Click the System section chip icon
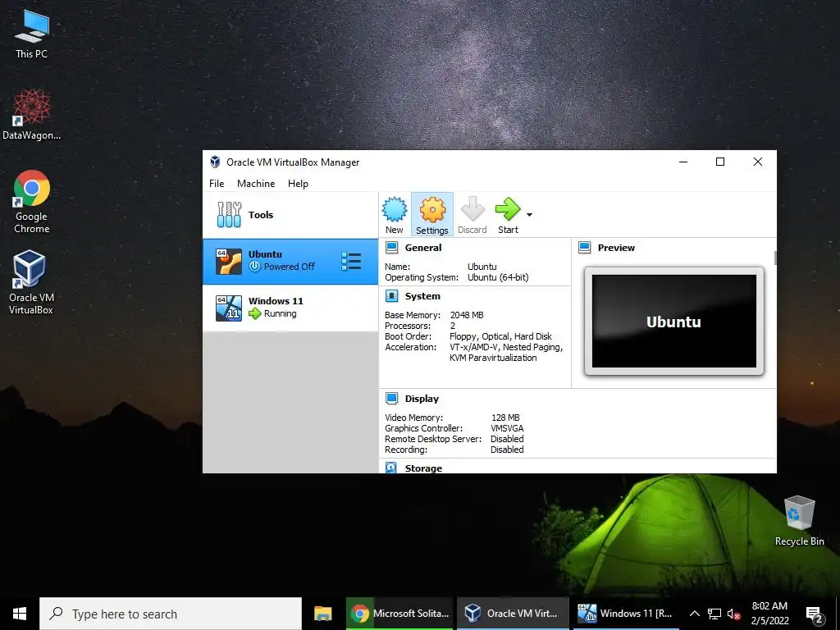This screenshot has width=840, height=630. pos(391,295)
